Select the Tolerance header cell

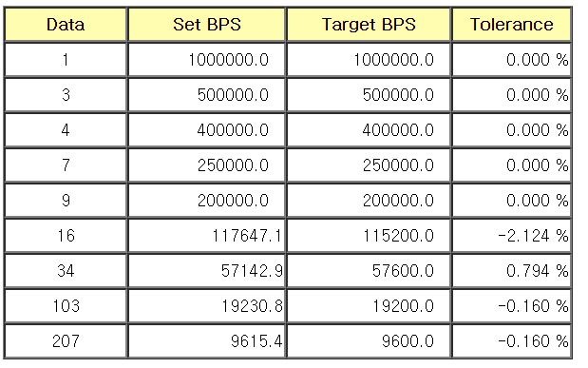coord(511,25)
